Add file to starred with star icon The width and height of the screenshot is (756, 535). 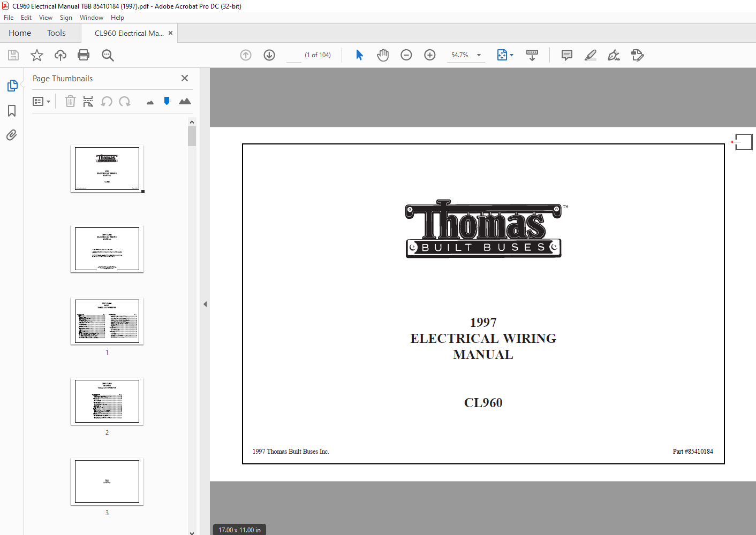pyautogui.click(x=37, y=55)
